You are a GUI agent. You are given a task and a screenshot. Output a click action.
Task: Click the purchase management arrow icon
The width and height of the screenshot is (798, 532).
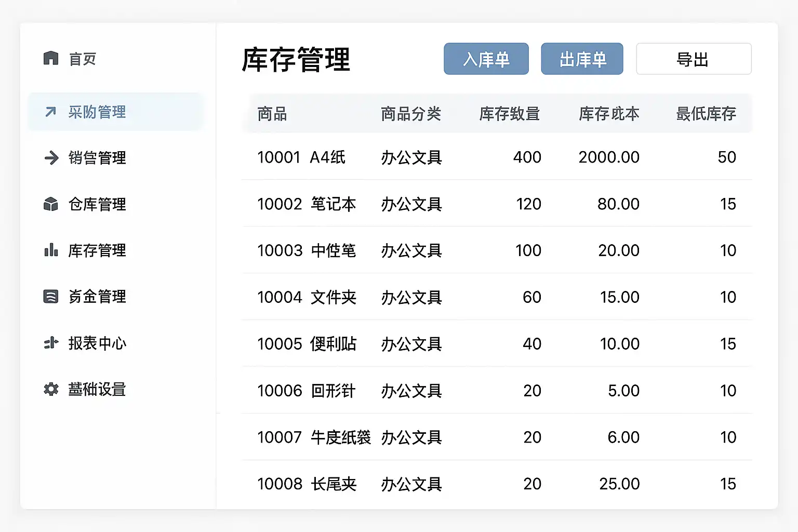pyautogui.click(x=50, y=112)
